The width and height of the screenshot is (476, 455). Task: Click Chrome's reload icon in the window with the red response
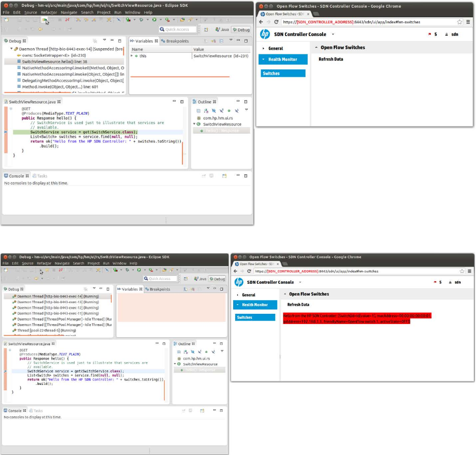[251, 271]
